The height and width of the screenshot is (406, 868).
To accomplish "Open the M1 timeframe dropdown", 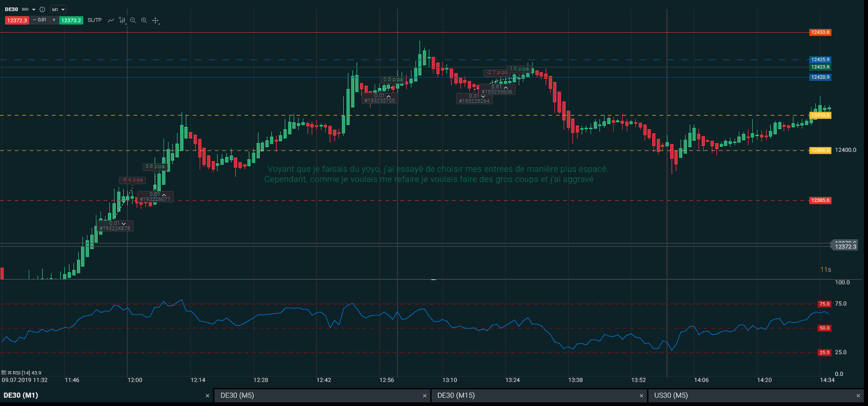I will tap(58, 9).
